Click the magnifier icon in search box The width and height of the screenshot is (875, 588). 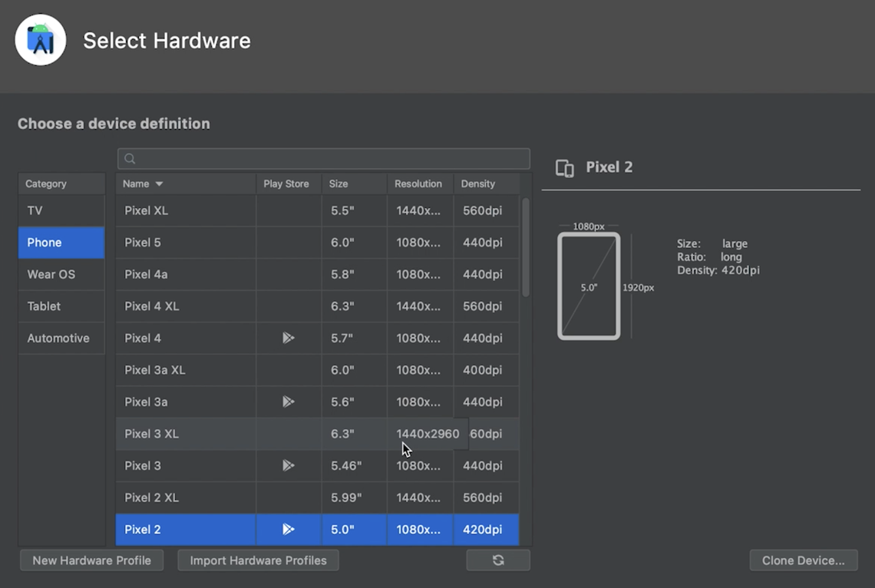click(x=130, y=159)
